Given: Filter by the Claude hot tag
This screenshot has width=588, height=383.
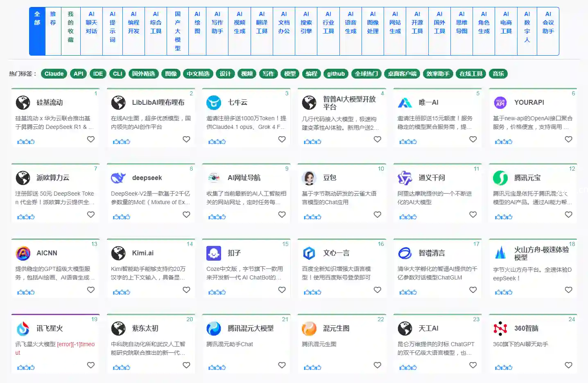Looking at the screenshot, I should coord(54,74).
